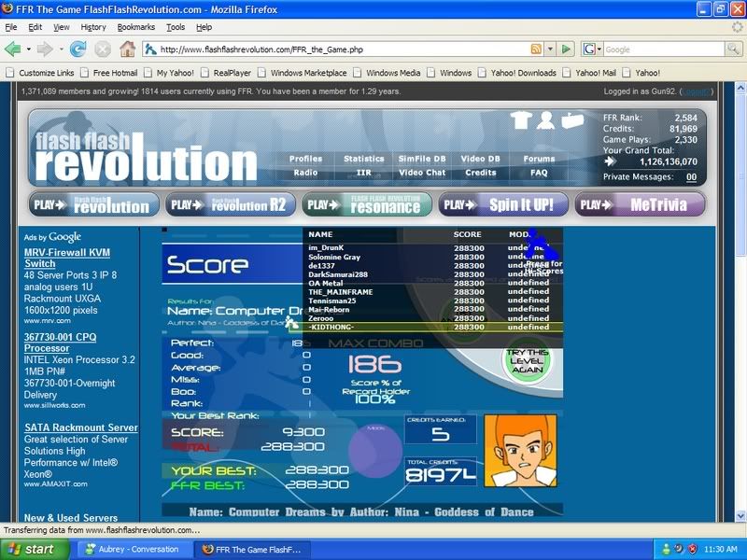
Task: Expand the address bar URL dropdown
Action: (550, 49)
